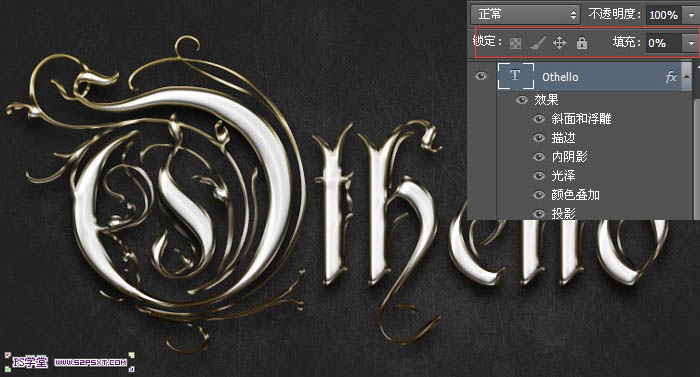
Task: Hide the 颜色叠加 effect
Action: coord(539,195)
